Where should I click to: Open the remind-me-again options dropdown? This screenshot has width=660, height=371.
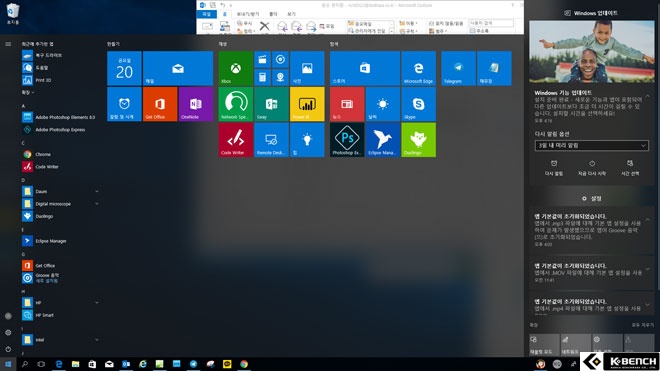coord(591,145)
